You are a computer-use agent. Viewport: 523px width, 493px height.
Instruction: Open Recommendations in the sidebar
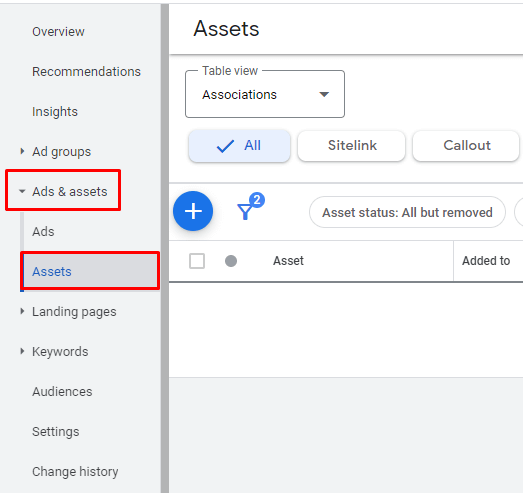pyautogui.click(x=86, y=72)
